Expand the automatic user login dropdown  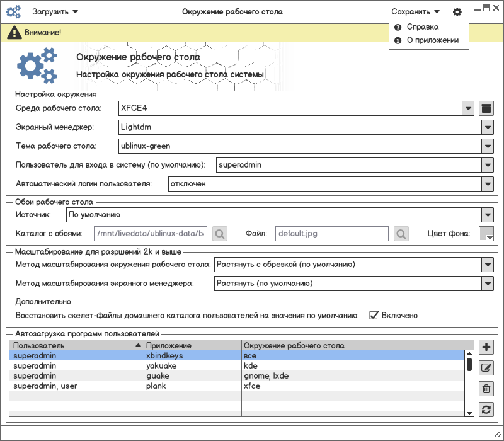[x=487, y=184]
